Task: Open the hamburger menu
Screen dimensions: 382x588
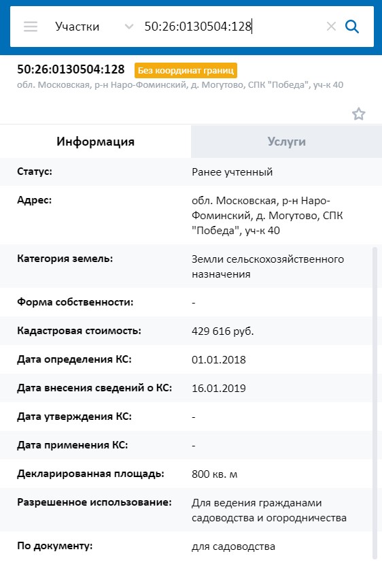Action: click(31, 27)
